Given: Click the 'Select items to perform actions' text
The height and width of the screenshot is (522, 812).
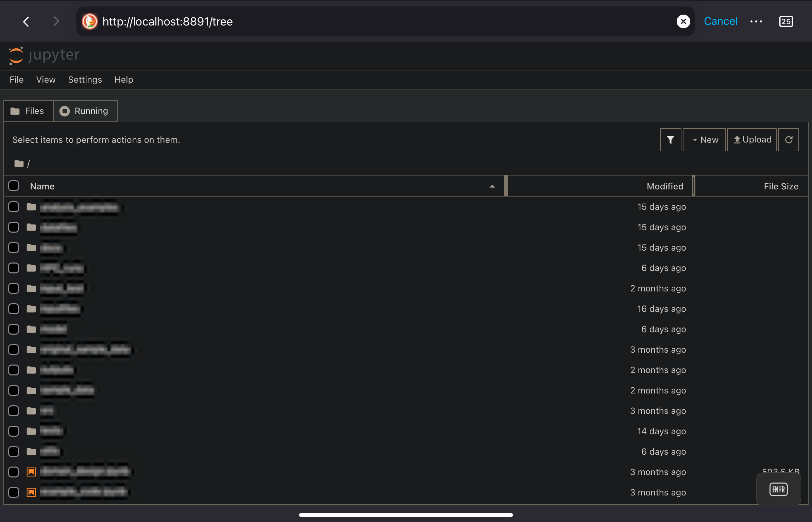Looking at the screenshot, I should point(96,140).
